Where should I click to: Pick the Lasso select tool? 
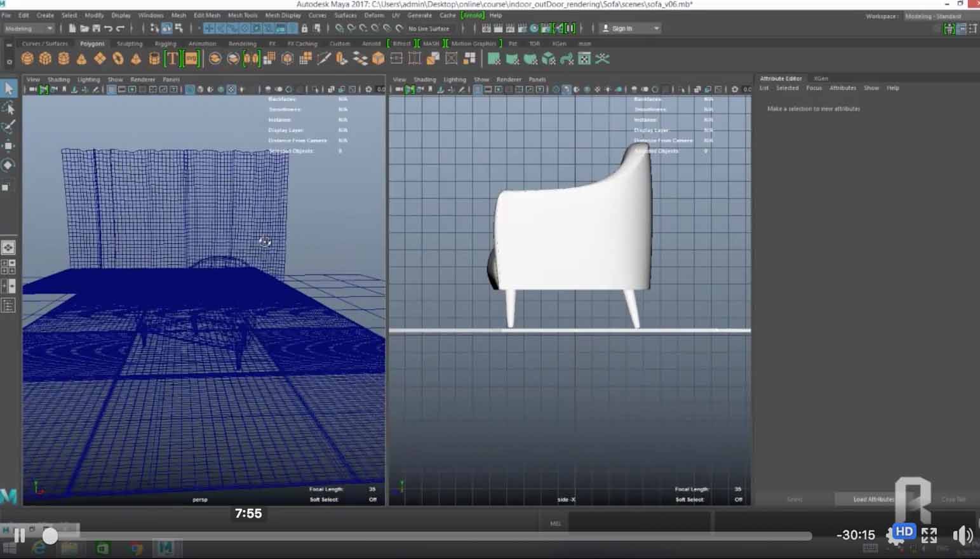tap(8, 108)
